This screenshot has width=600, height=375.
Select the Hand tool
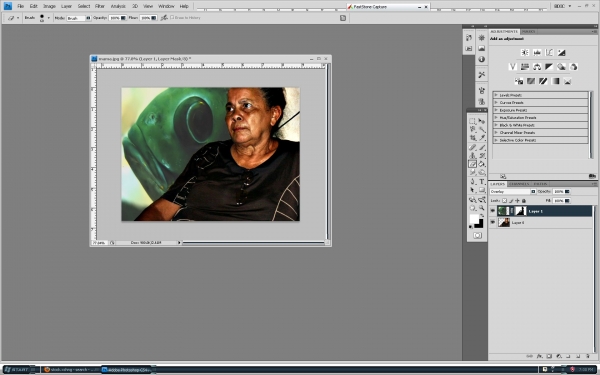tap(473, 208)
